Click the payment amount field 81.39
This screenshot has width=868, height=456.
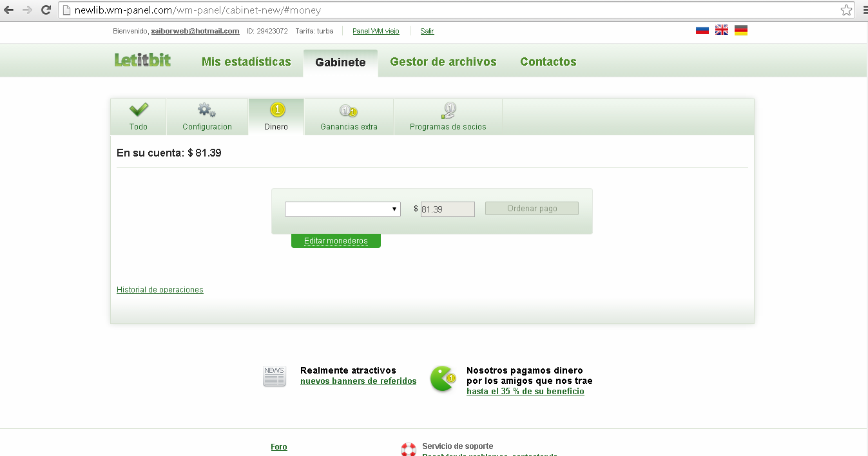[x=448, y=209]
